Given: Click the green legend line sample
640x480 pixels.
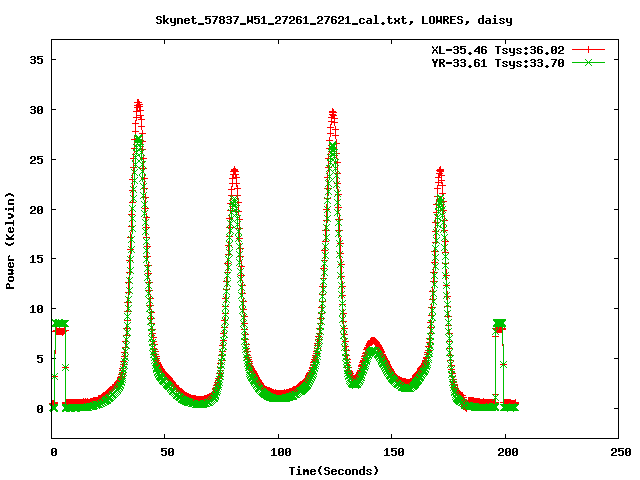Looking at the screenshot, I should (x=588, y=62).
